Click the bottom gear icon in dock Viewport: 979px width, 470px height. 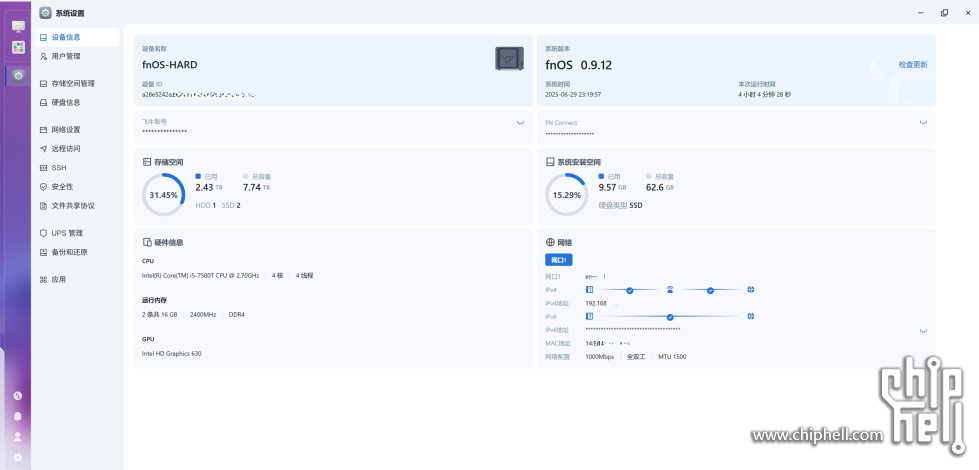point(18,457)
